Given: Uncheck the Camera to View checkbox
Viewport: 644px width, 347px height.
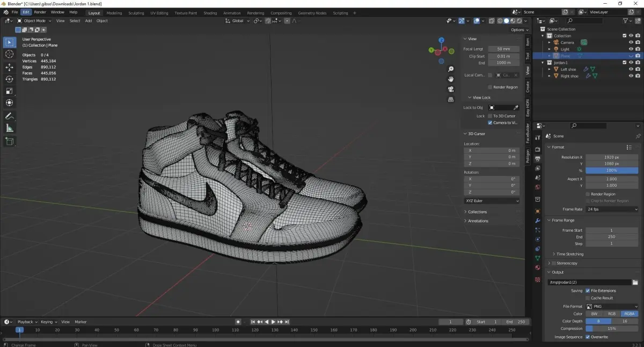Looking at the screenshot, I should (490, 123).
